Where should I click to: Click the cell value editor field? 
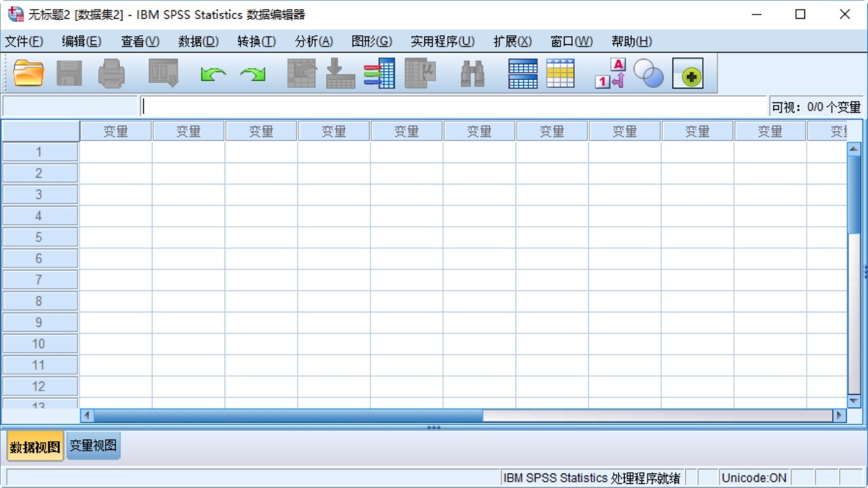pos(454,106)
